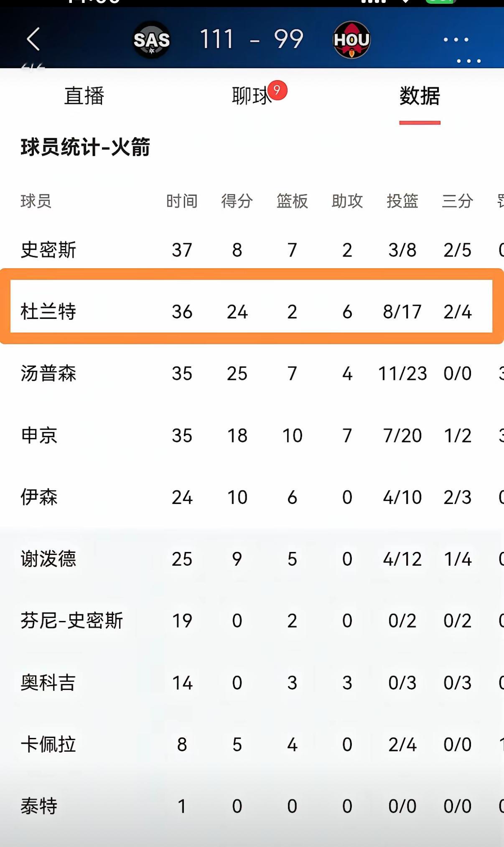Tap the back arrow icon
Screen dimensions: 504x847
point(33,39)
